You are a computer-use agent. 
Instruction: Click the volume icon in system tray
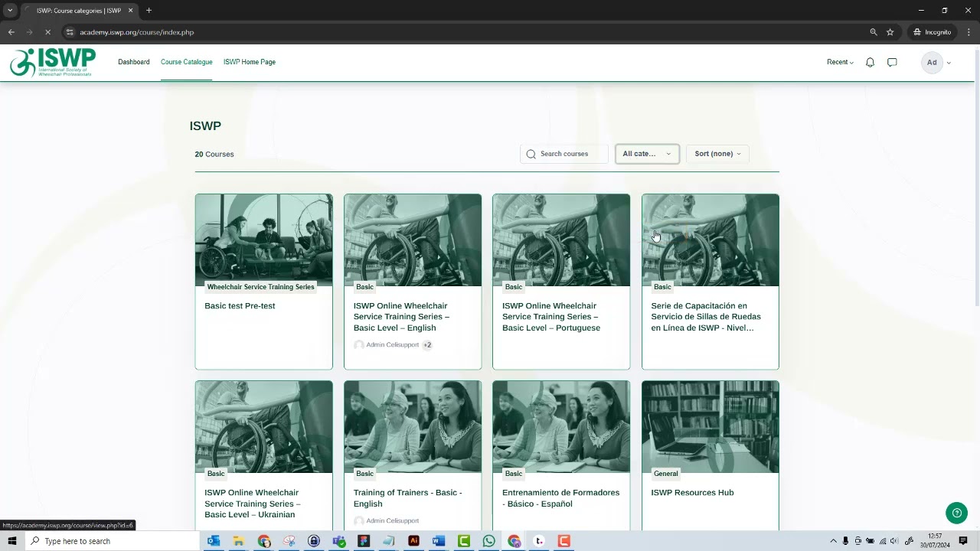[894, 541]
